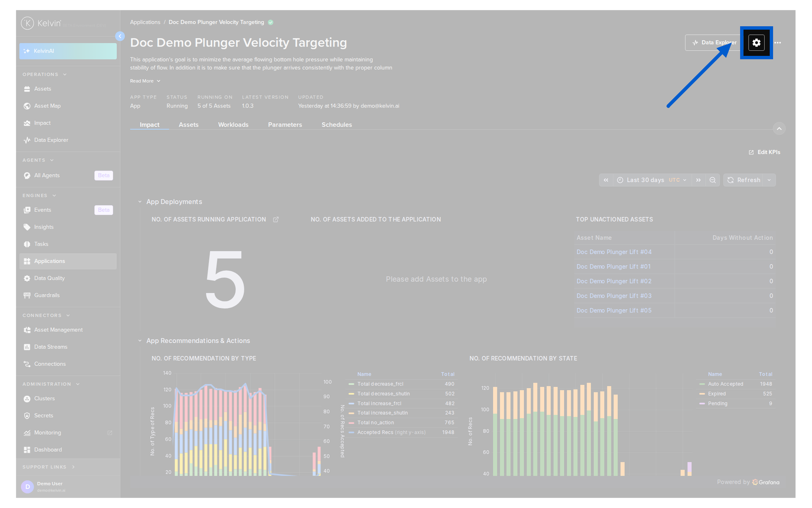Image resolution: width=812 pixels, height=508 pixels.
Task: Click the Data Explorer button
Action: pos(713,43)
